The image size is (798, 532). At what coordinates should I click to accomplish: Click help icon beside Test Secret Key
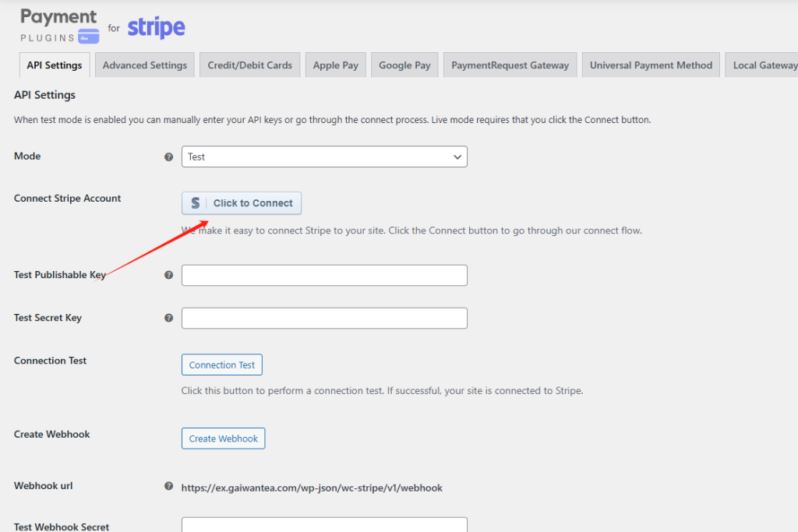pos(168,318)
